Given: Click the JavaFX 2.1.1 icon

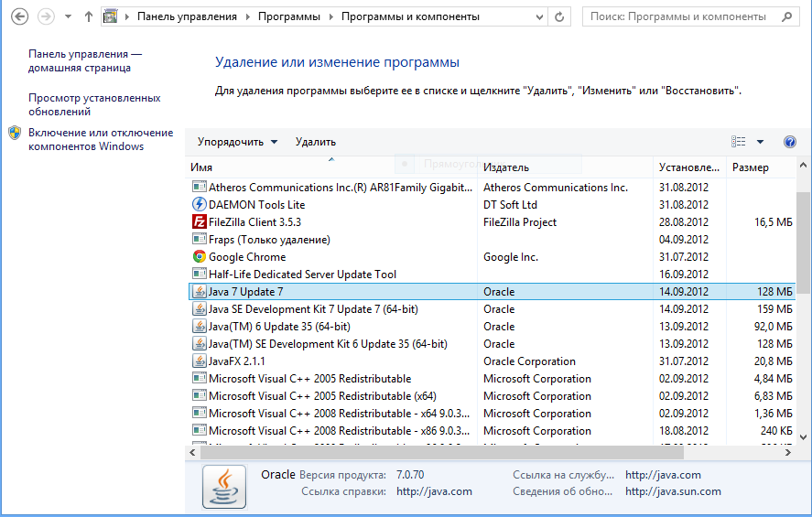Looking at the screenshot, I should [x=199, y=361].
